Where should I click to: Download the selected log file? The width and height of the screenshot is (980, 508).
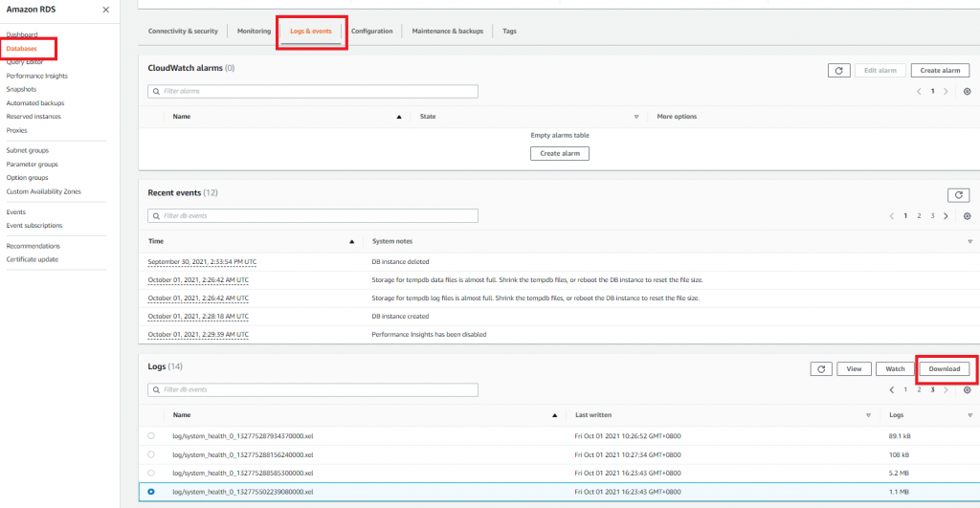tap(944, 369)
